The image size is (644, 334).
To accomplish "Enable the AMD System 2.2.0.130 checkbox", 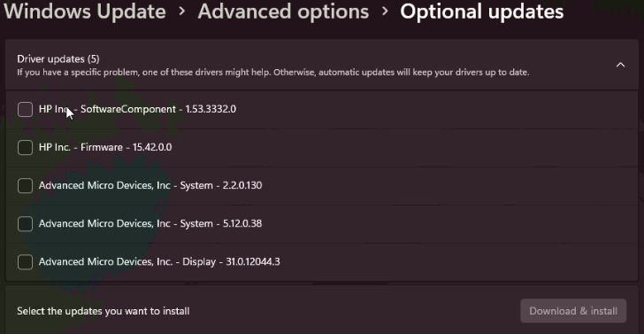I will tap(25, 185).
